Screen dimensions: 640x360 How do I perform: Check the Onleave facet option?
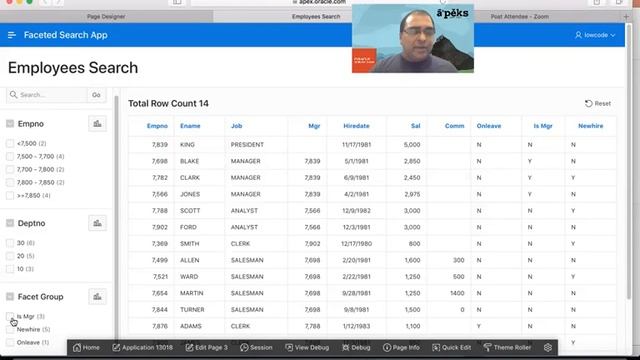(x=10, y=343)
